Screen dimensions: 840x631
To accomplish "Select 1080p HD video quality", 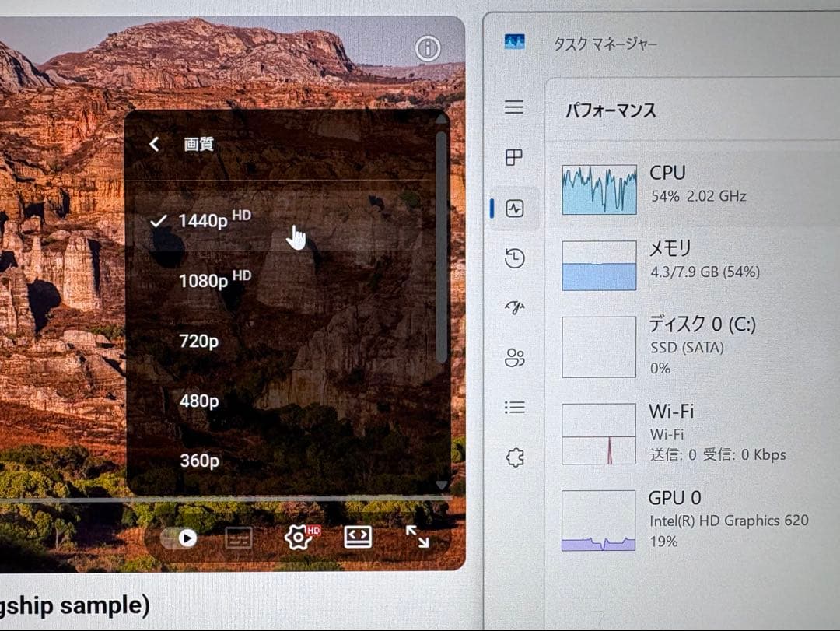I will (x=214, y=281).
